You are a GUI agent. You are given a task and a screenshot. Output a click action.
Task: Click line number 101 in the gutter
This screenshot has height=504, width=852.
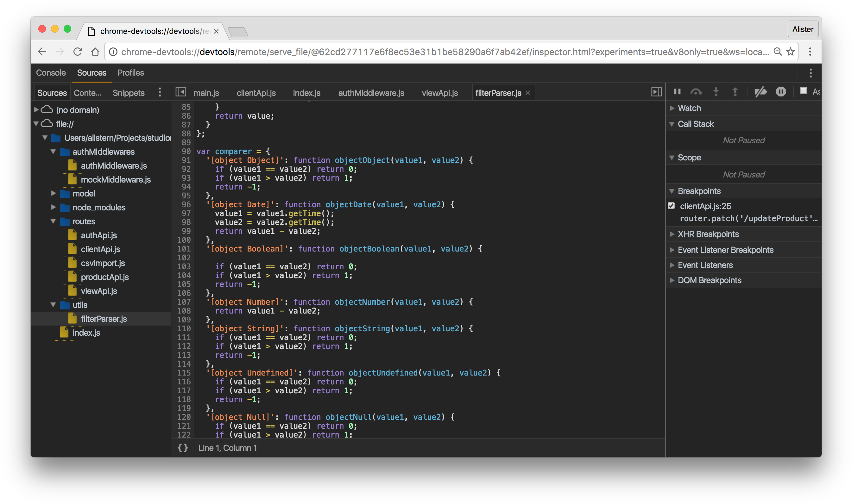coord(184,249)
